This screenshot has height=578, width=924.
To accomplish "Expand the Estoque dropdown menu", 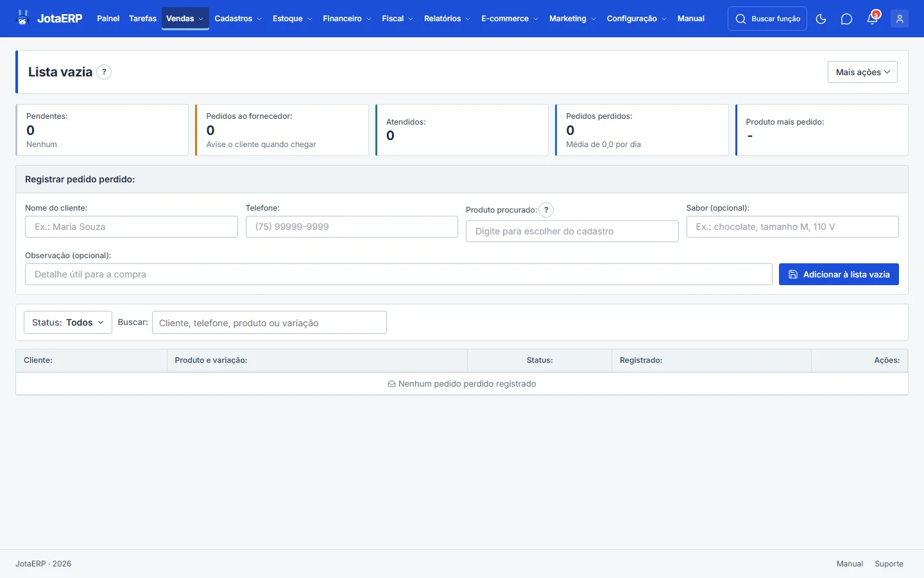I will 293,19.
